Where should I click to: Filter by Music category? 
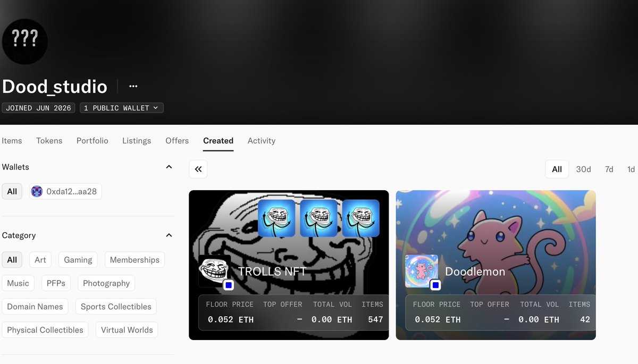18,283
